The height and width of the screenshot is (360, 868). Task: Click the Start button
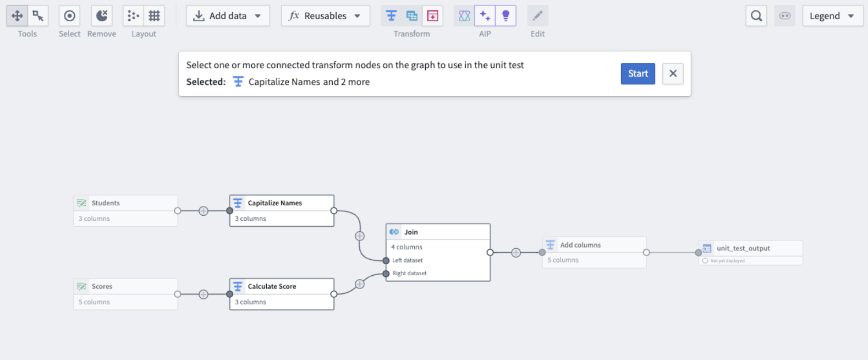tap(638, 74)
